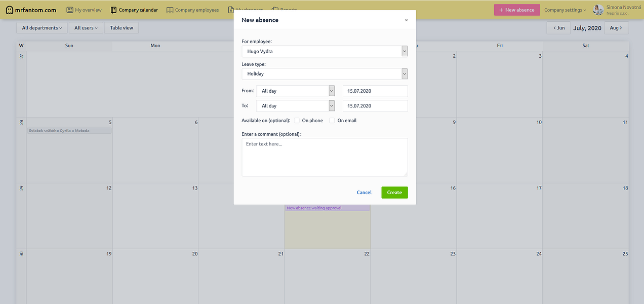
Task: Close the New absence dialog
Action: pos(406,20)
